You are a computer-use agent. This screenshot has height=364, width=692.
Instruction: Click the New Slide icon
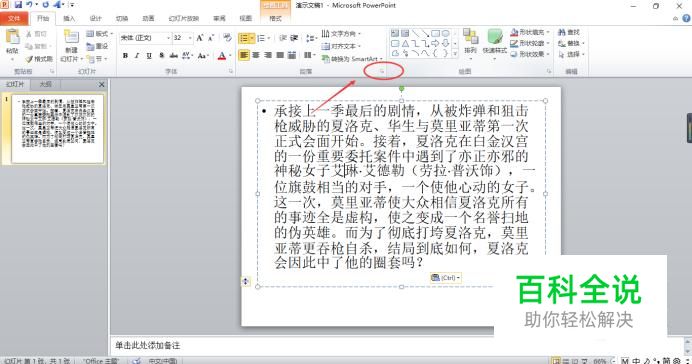(71, 37)
